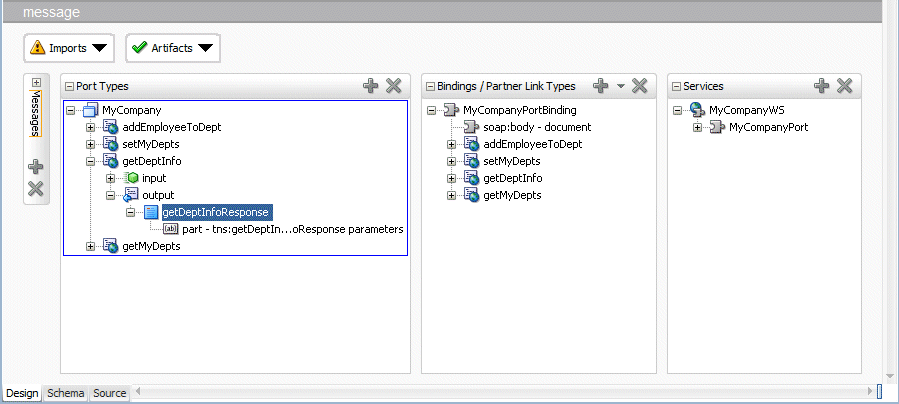This screenshot has width=899, height=404.
Task: Collapse the MyCompany port type node
Action: (70, 110)
